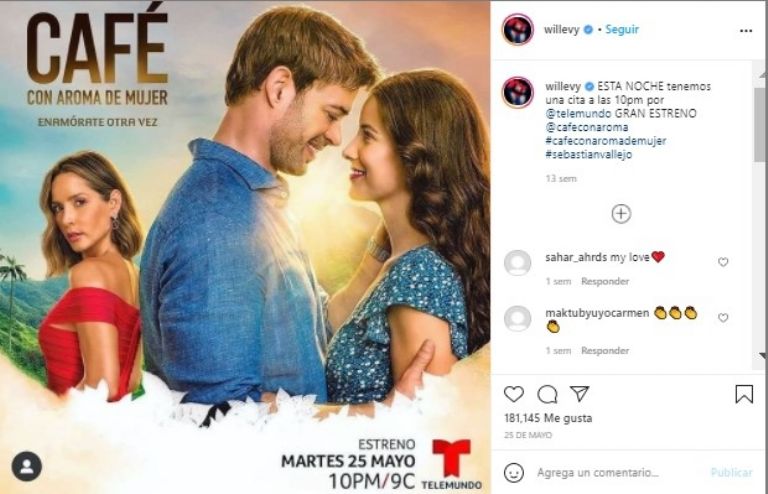Open @telemundo mention link
768x494 pixels.
pyautogui.click(x=578, y=114)
